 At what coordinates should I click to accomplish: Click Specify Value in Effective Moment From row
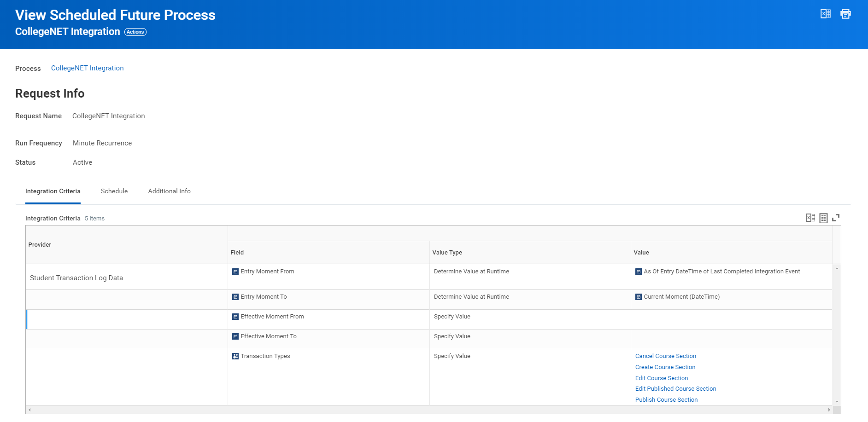click(x=452, y=317)
